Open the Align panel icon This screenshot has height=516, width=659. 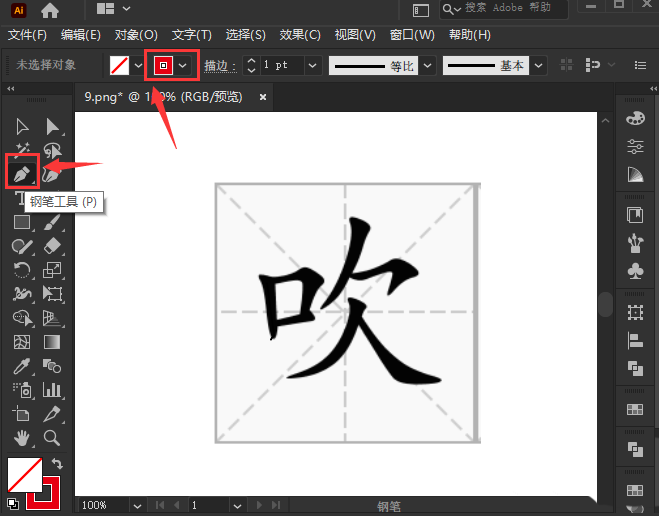point(635,341)
